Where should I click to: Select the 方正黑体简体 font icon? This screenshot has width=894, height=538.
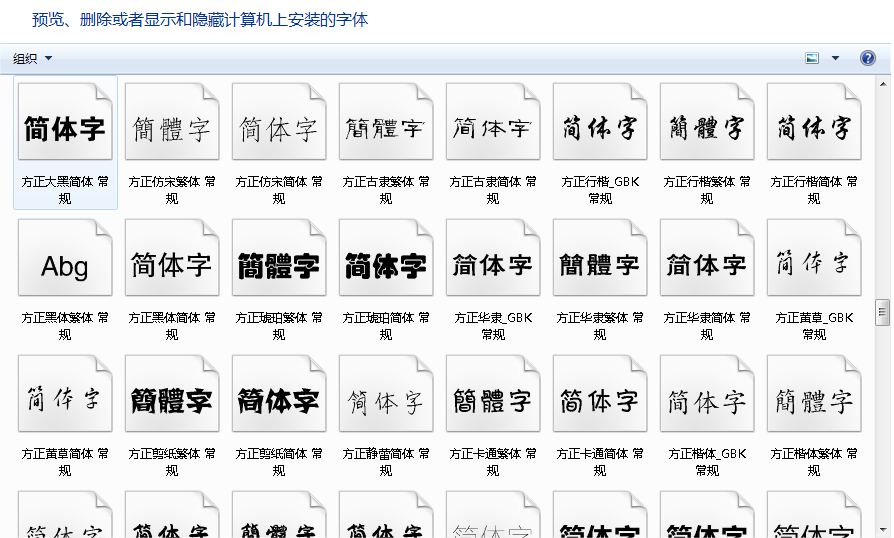172,258
